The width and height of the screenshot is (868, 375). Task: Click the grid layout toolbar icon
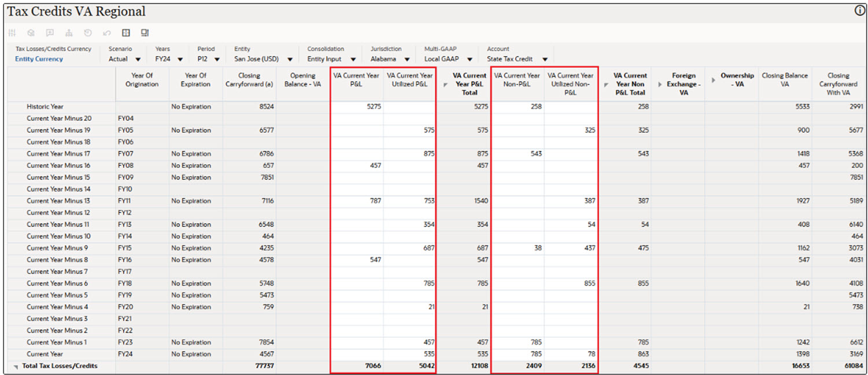(x=125, y=33)
